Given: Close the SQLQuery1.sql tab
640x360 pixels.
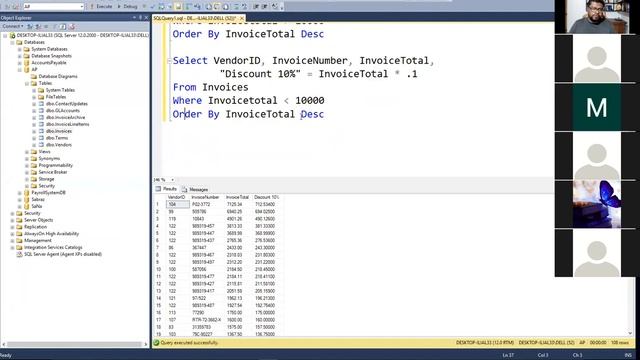Looking at the screenshot, I should pos(242,18).
